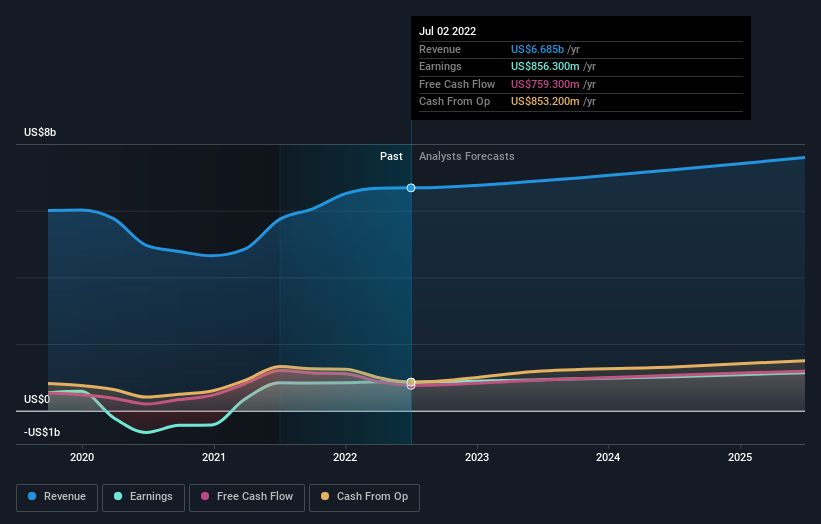Toggle the Free Cash Flow legend button

click(x=247, y=497)
